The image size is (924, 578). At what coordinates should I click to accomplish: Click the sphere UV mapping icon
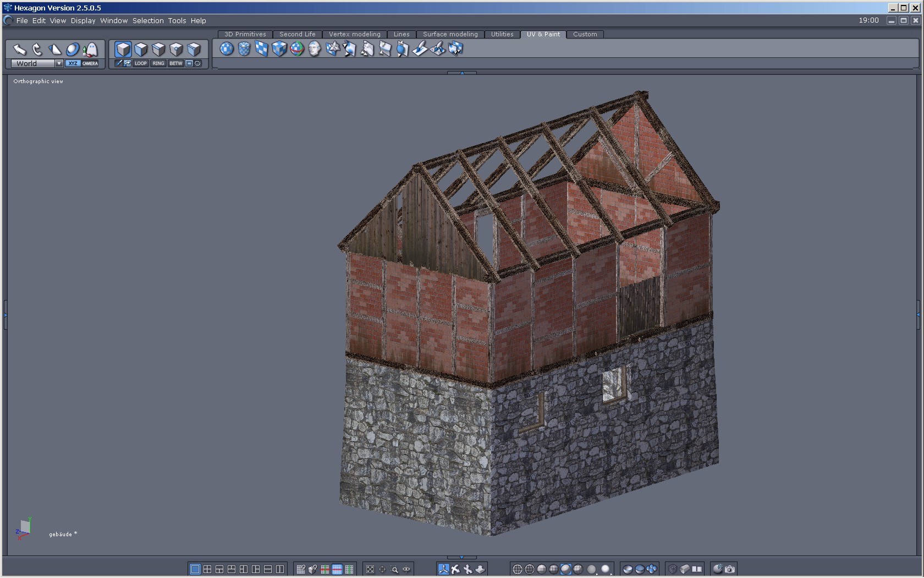[x=227, y=49]
